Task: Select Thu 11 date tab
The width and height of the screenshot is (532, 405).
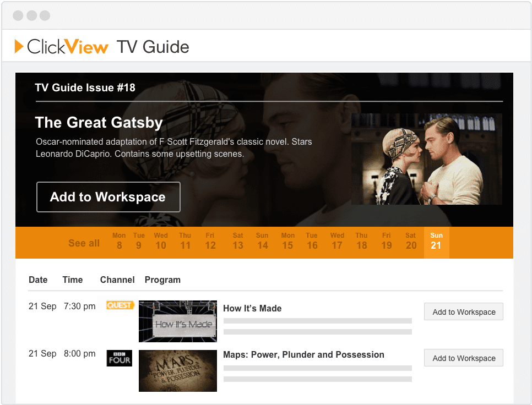Action: click(x=185, y=241)
